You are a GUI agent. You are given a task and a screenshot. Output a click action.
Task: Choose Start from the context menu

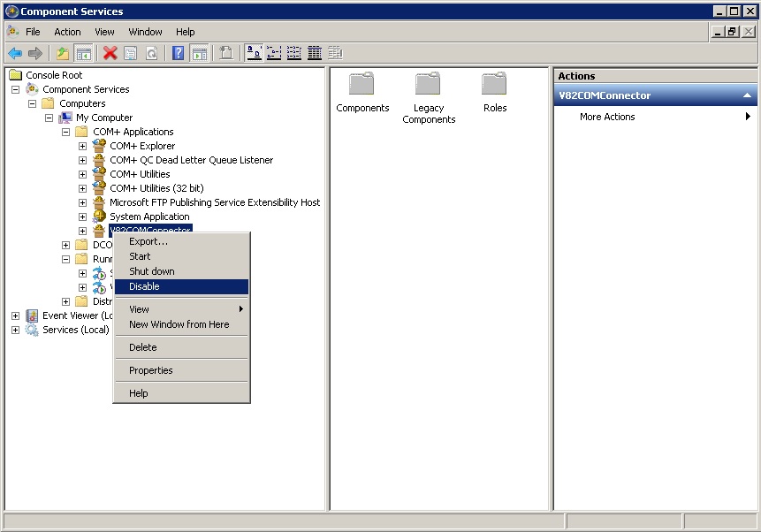click(181, 256)
